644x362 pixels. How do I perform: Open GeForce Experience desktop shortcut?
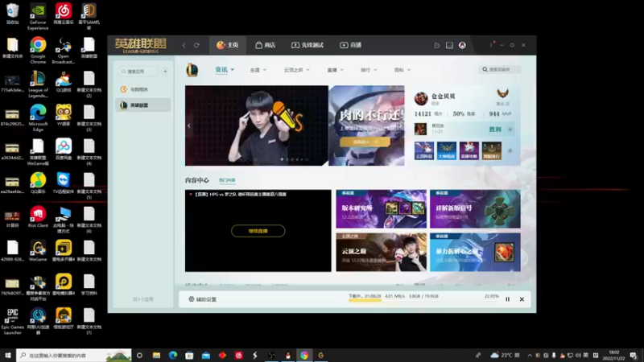[x=38, y=17]
